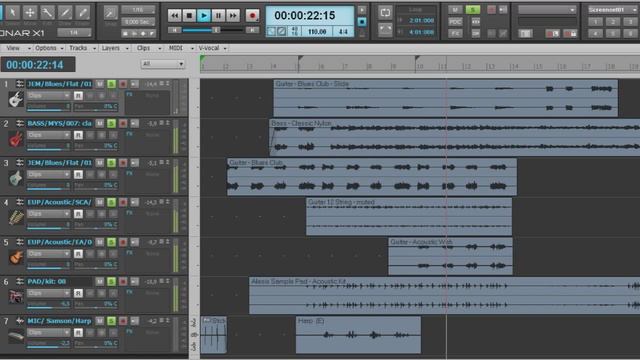Open the Options menu
This screenshot has width=640, height=360.
tap(49, 48)
